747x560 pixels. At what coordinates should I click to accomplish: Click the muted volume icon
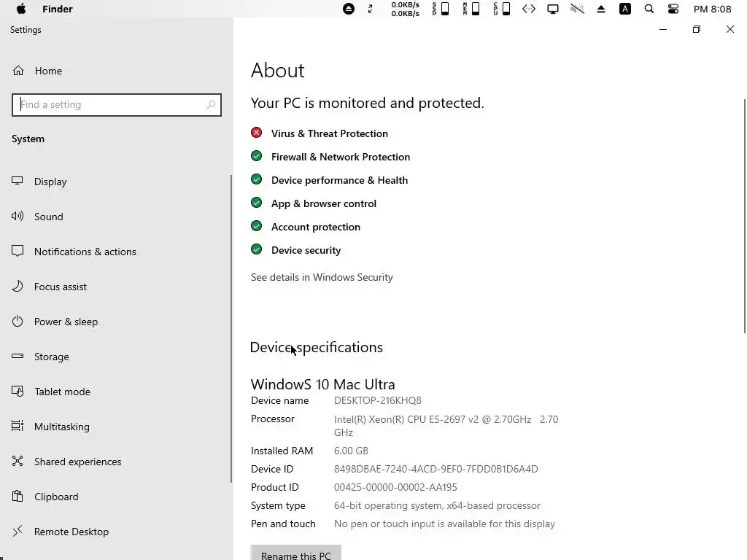(577, 9)
